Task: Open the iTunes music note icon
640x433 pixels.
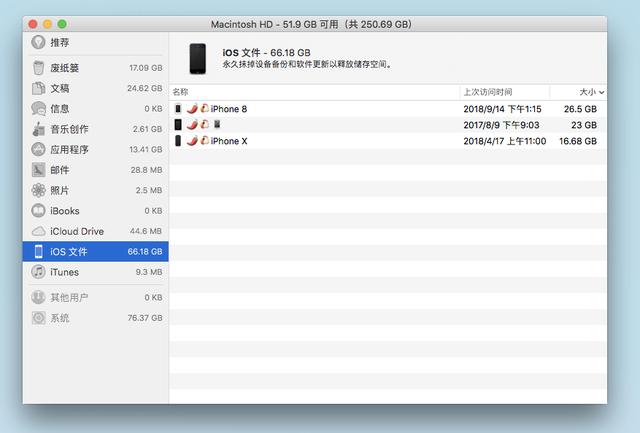Action: pyautogui.click(x=38, y=272)
